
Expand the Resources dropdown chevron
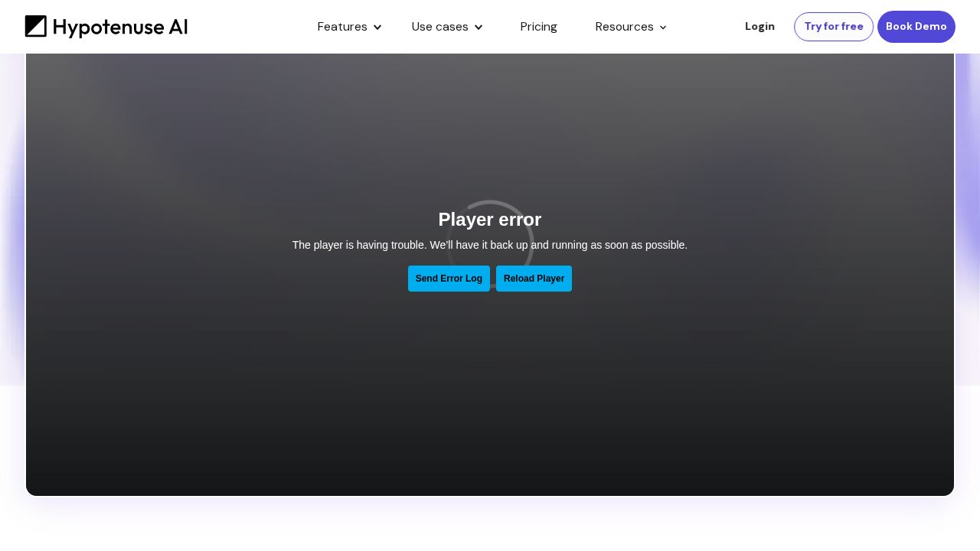click(663, 28)
